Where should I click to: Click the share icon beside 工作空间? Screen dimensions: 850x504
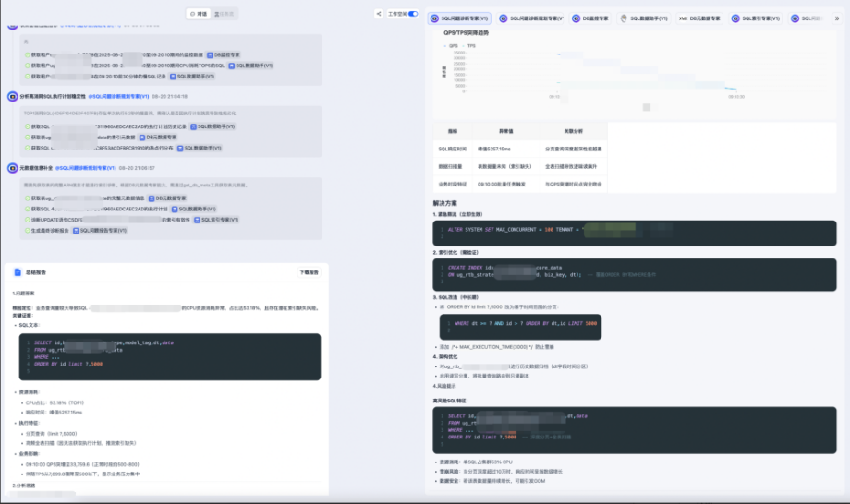pos(379,14)
